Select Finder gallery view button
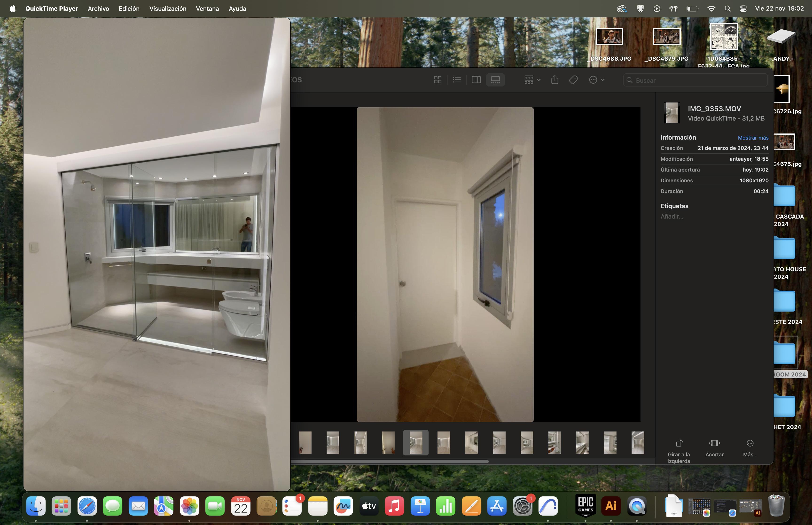812x525 pixels. (x=495, y=80)
